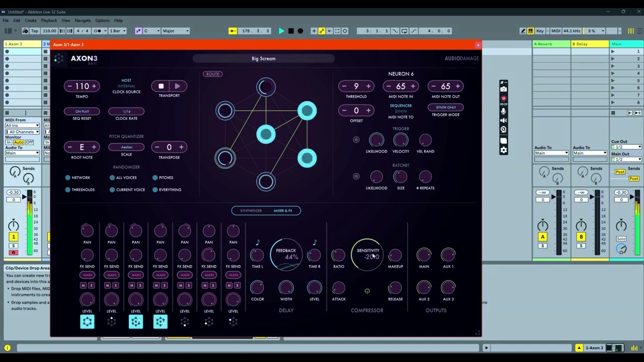Click the top neuron node in network
This screenshot has height=362, width=644.
tap(266, 87)
